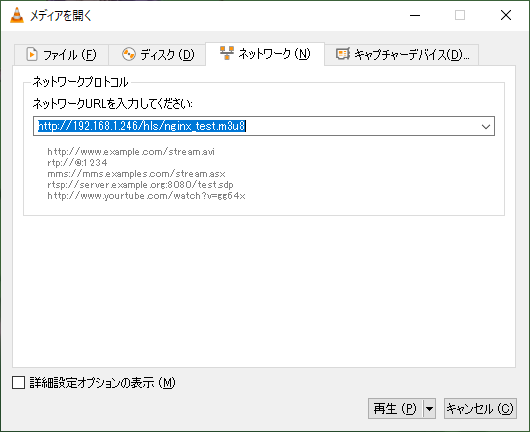Click the network icon on ネットワーク tab

227,53
